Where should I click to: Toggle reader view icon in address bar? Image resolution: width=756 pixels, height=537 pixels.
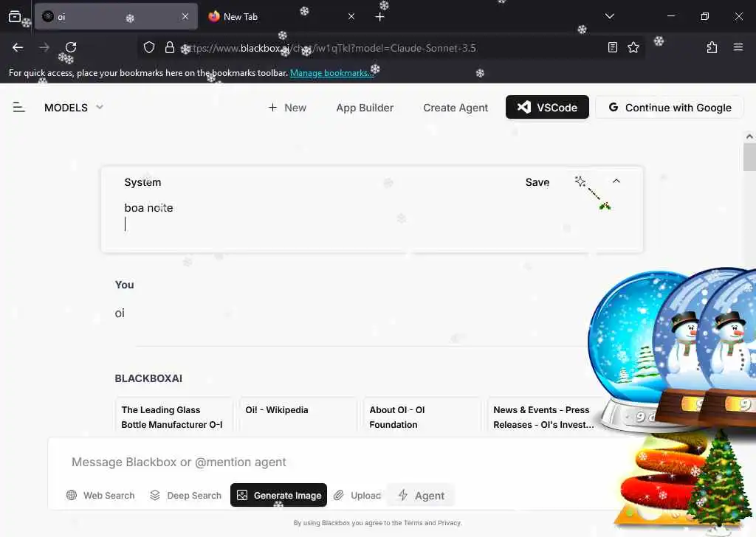pyautogui.click(x=612, y=47)
